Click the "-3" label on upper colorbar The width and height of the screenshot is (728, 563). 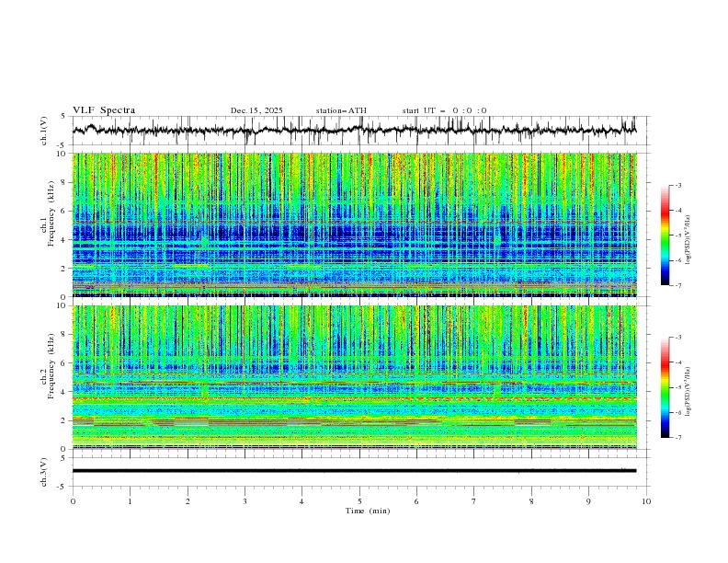tap(677, 185)
